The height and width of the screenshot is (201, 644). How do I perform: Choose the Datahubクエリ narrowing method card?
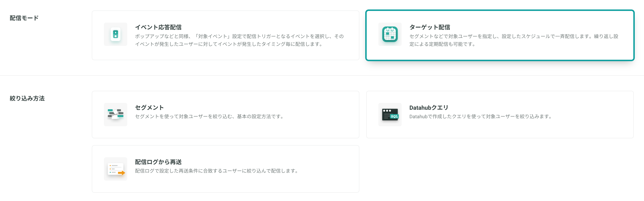500,115
